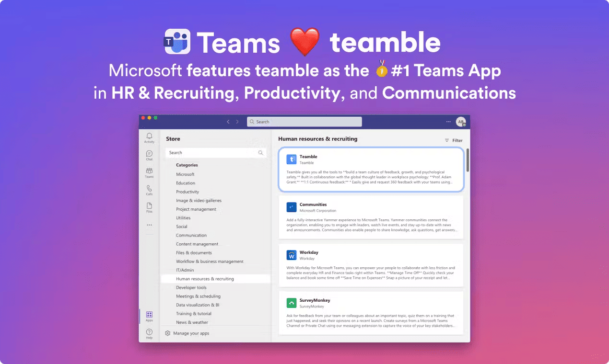
Task: Open the Calls phone icon
Action: click(x=149, y=190)
